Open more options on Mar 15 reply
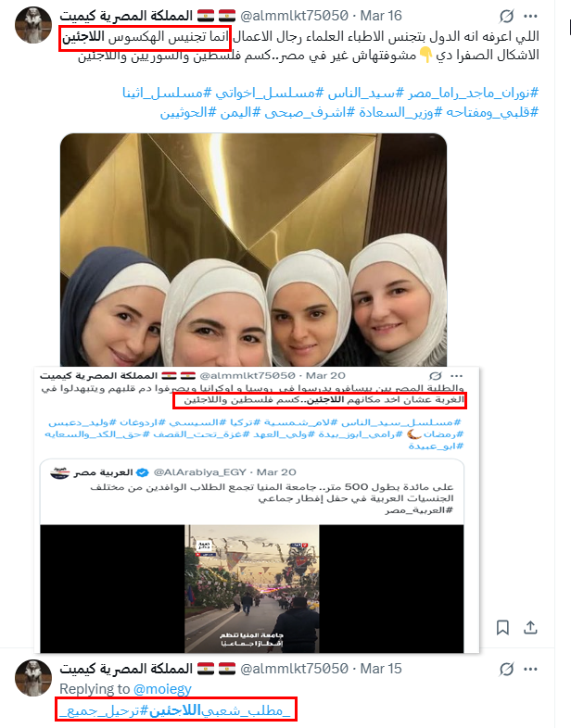Image resolution: width=571 pixels, height=728 pixels. pos(530,669)
